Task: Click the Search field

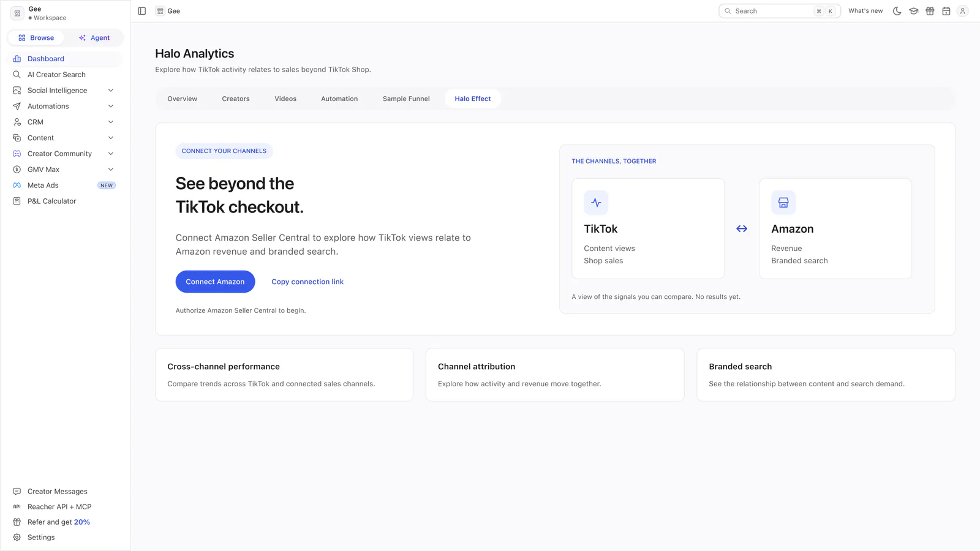Action: tap(779, 11)
